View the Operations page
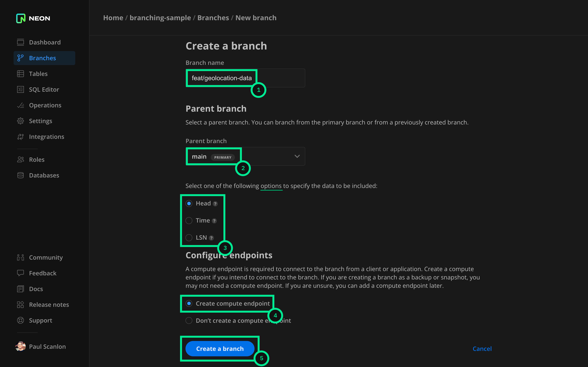Image resolution: width=588 pixels, height=367 pixels. pyautogui.click(x=45, y=105)
